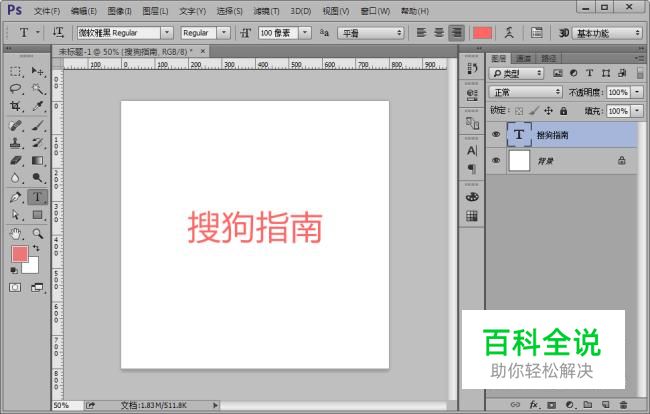Select the Clone Stamp tool
650x414 pixels.
tap(15, 143)
